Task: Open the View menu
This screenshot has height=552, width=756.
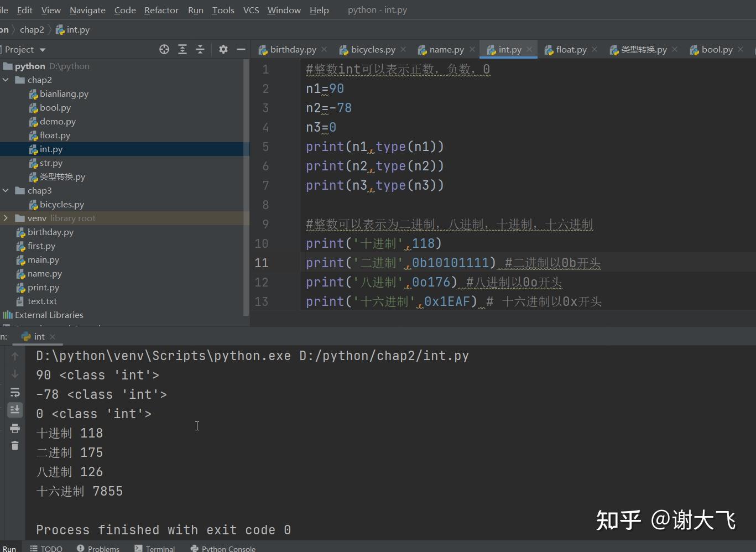Action: coord(51,10)
